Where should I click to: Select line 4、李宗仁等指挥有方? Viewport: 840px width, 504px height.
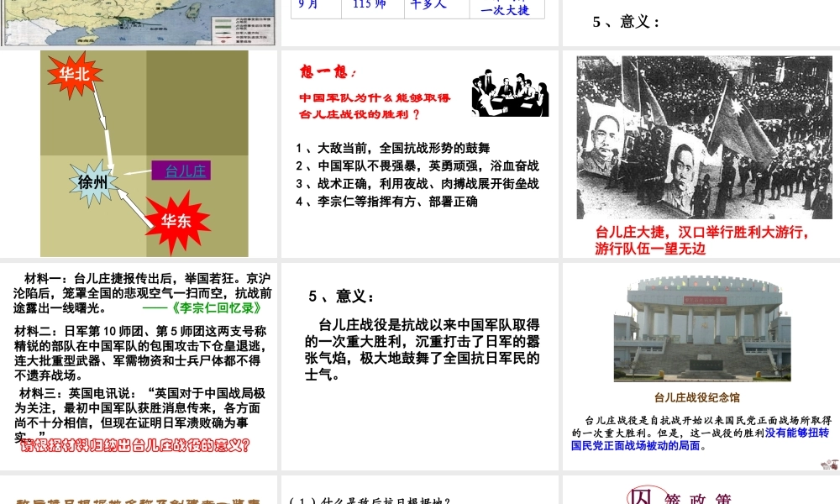(386, 202)
